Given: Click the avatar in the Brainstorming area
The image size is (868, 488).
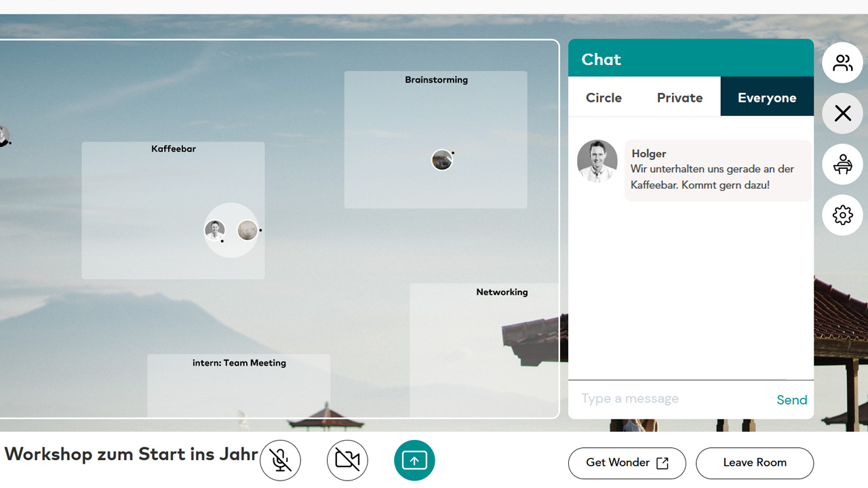Looking at the screenshot, I should pos(441,160).
